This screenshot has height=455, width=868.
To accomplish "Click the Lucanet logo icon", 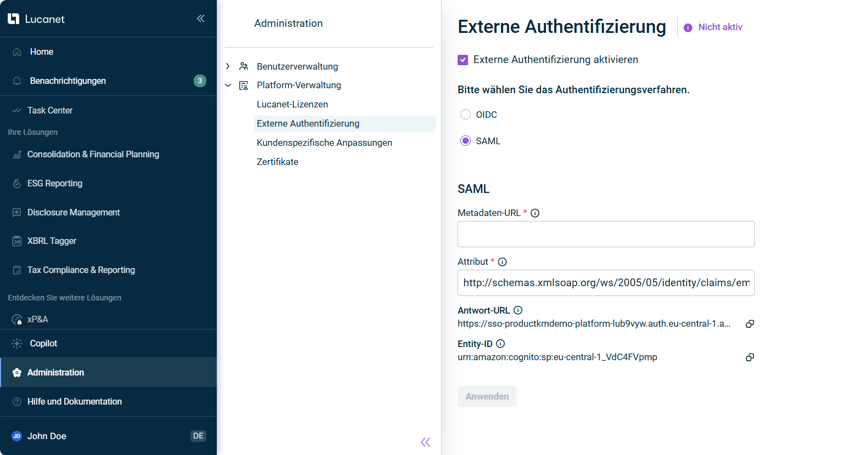I will click(13, 19).
